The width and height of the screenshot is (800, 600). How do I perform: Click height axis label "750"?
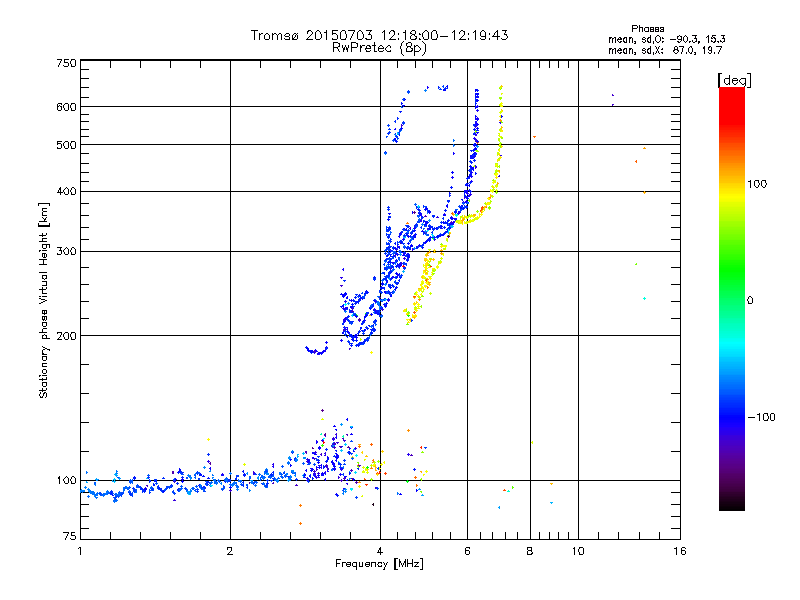66,63
